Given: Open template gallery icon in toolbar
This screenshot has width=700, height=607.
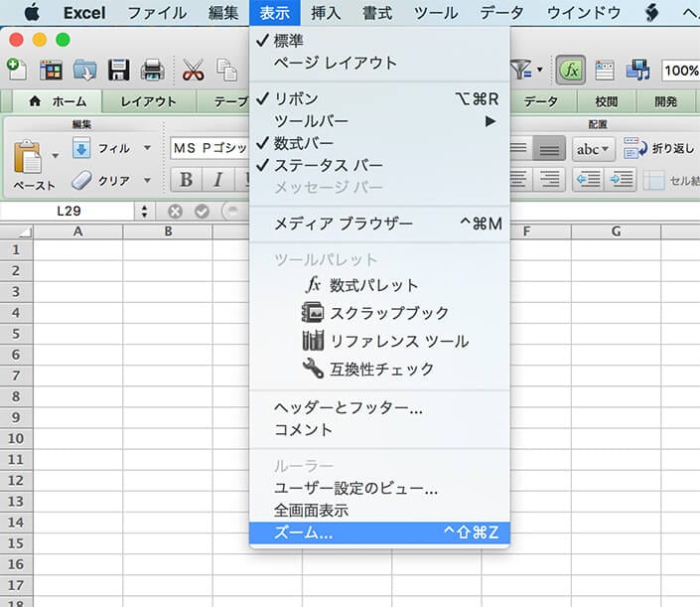Looking at the screenshot, I should pyautogui.click(x=51, y=70).
